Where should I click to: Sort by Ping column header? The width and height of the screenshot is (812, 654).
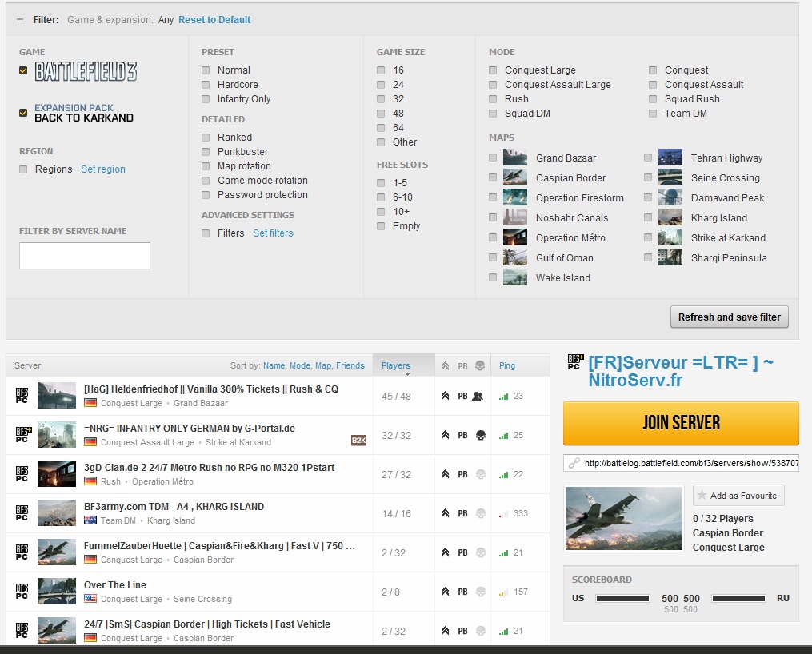[507, 365]
